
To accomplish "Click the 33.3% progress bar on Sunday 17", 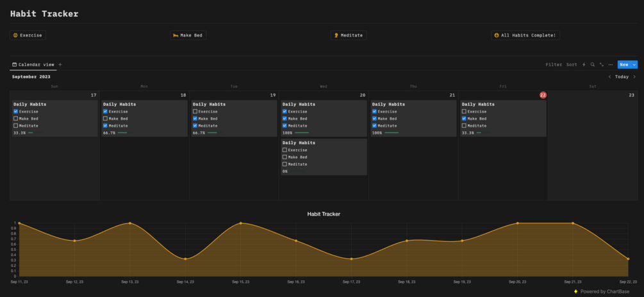I will 35,133.
